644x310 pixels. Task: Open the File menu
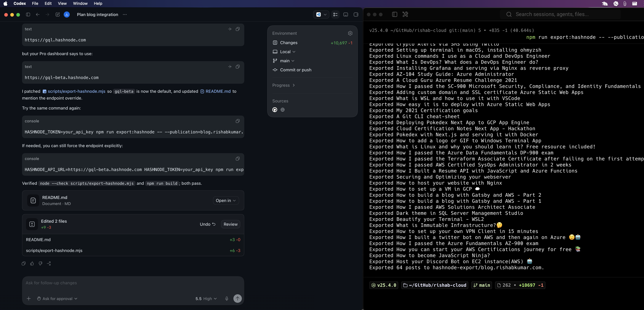[x=35, y=3]
